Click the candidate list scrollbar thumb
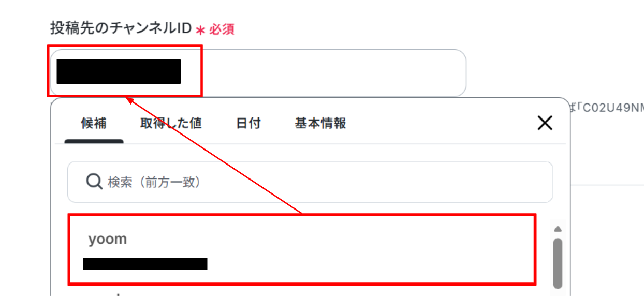The width and height of the screenshot is (644, 298). 558,262
